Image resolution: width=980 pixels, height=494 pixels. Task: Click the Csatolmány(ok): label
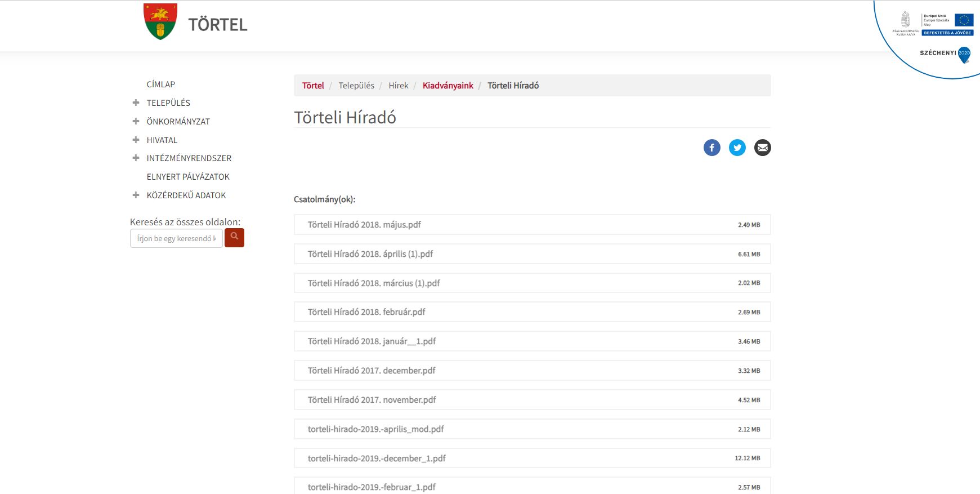pyautogui.click(x=325, y=199)
